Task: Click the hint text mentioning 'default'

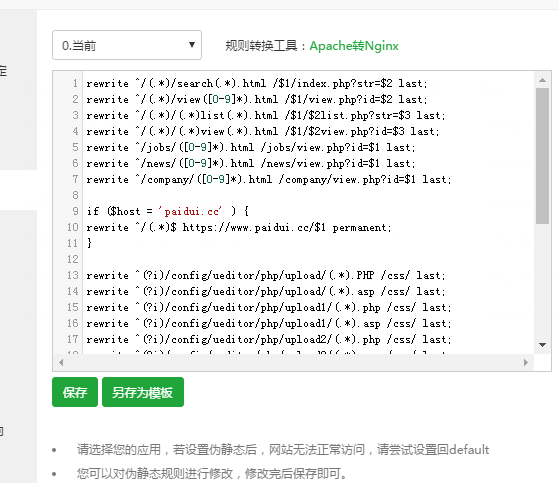Action: point(283,449)
